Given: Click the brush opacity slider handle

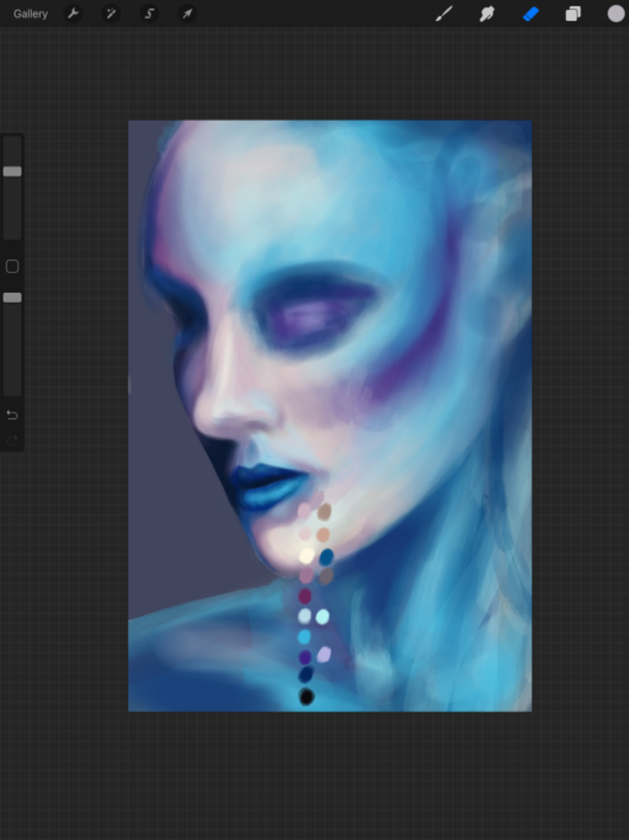Looking at the screenshot, I should pos(12,298).
